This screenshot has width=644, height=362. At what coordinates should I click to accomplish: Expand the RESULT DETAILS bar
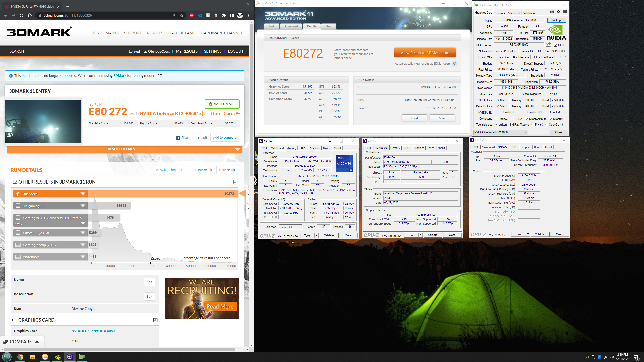125,149
